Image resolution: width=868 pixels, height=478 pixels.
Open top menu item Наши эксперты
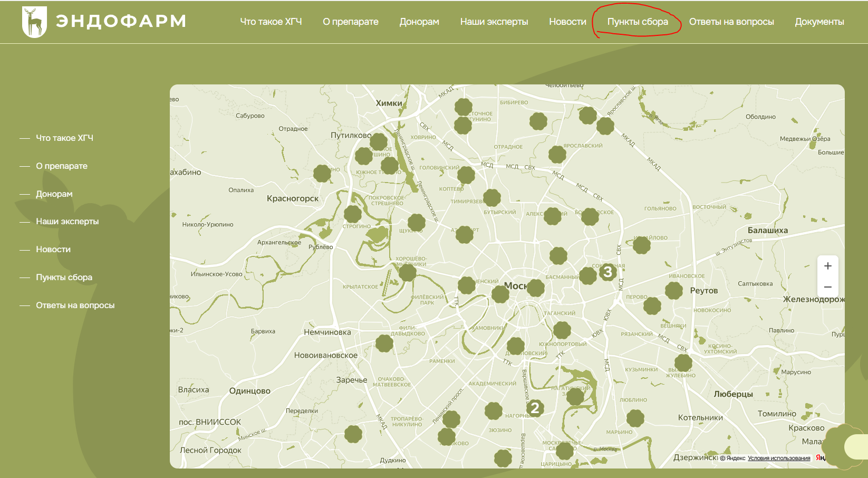494,22
